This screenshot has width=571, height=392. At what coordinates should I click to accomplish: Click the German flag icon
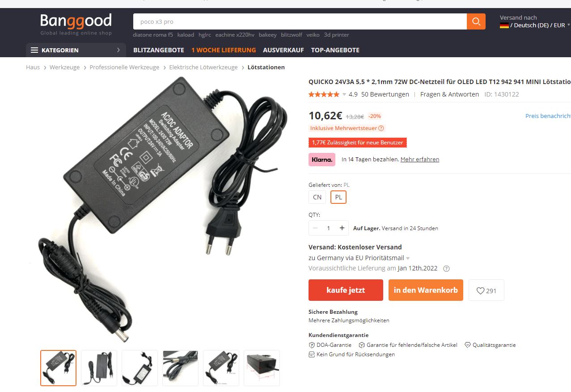click(x=504, y=25)
